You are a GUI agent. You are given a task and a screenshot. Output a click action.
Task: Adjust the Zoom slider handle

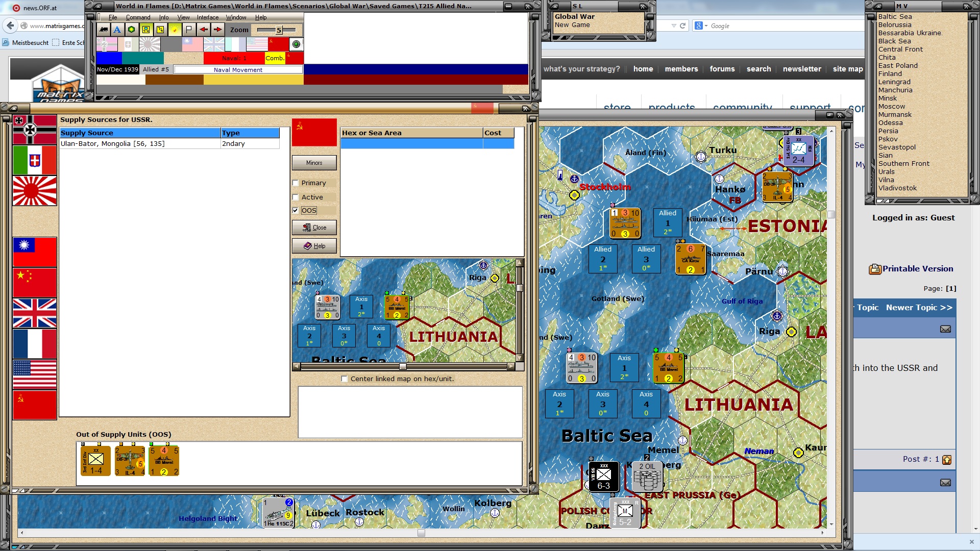tap(279, 30)
